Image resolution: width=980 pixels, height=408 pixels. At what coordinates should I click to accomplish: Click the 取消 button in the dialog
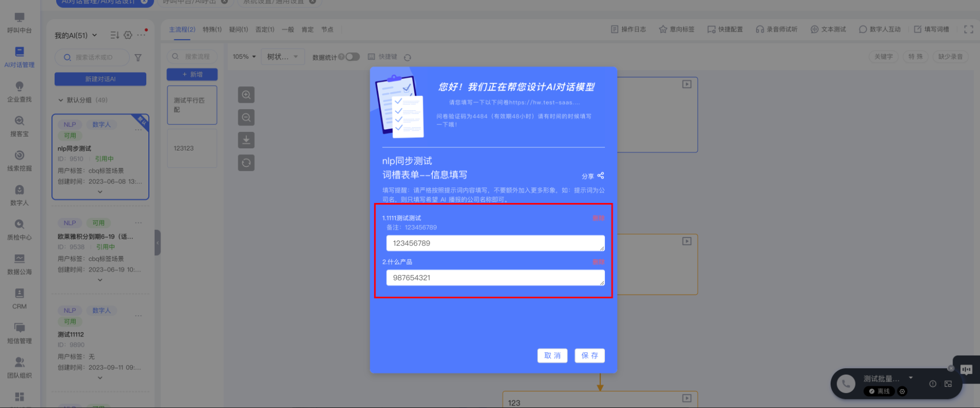[x=552, y=356]
